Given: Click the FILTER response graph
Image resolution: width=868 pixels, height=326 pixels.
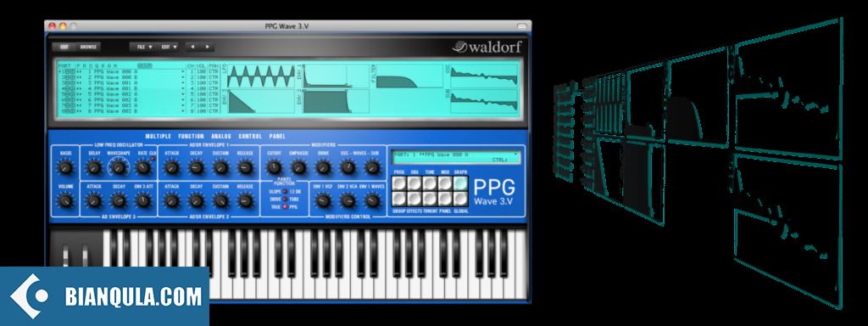Looking at the screenshot, I should point(409,76).
